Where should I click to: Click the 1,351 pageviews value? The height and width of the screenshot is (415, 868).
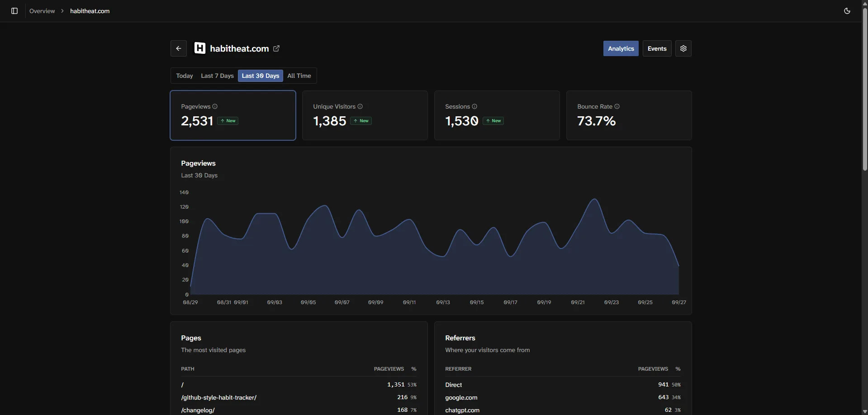click(x=396, y=385)
